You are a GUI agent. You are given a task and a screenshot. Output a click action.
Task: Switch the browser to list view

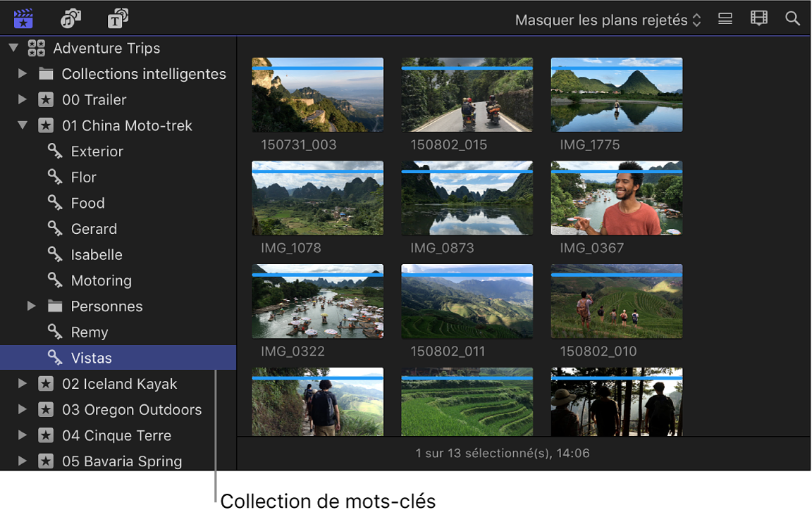click(725, 18)
